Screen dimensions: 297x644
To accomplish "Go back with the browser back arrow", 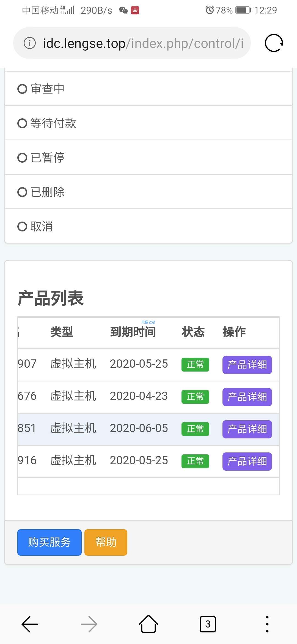I will click(30, 624).
